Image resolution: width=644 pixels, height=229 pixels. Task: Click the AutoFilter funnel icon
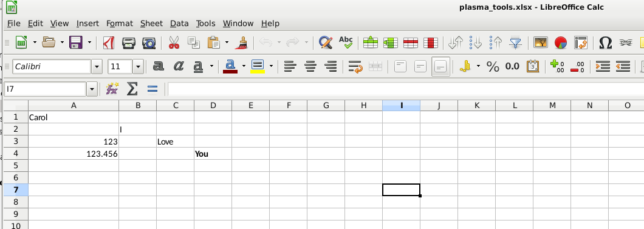515,43
